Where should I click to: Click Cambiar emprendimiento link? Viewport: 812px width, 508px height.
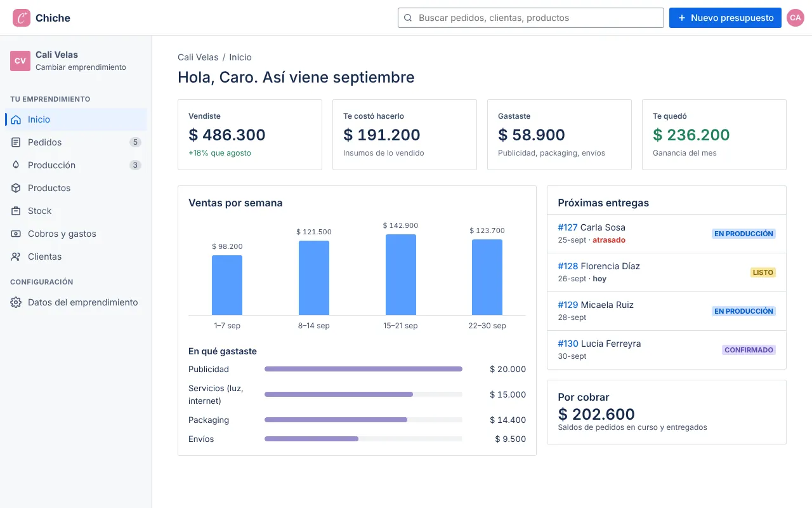[x=81, y=67]
